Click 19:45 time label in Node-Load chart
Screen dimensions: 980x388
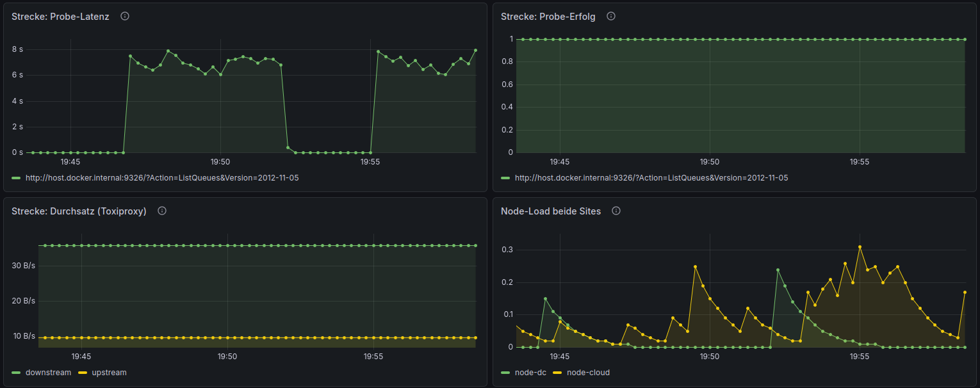pyautogui.click(x=560, y=357)
